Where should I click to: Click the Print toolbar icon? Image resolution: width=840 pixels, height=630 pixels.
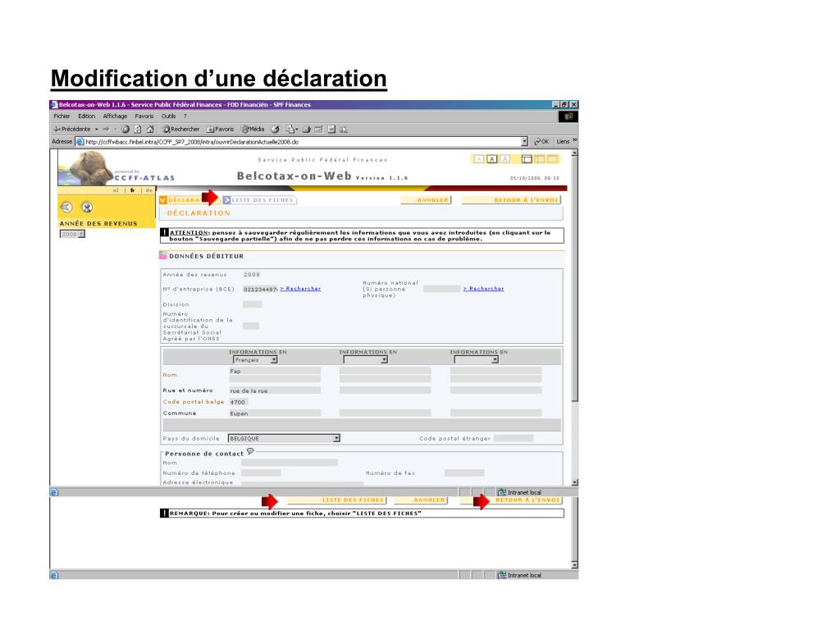307,129
